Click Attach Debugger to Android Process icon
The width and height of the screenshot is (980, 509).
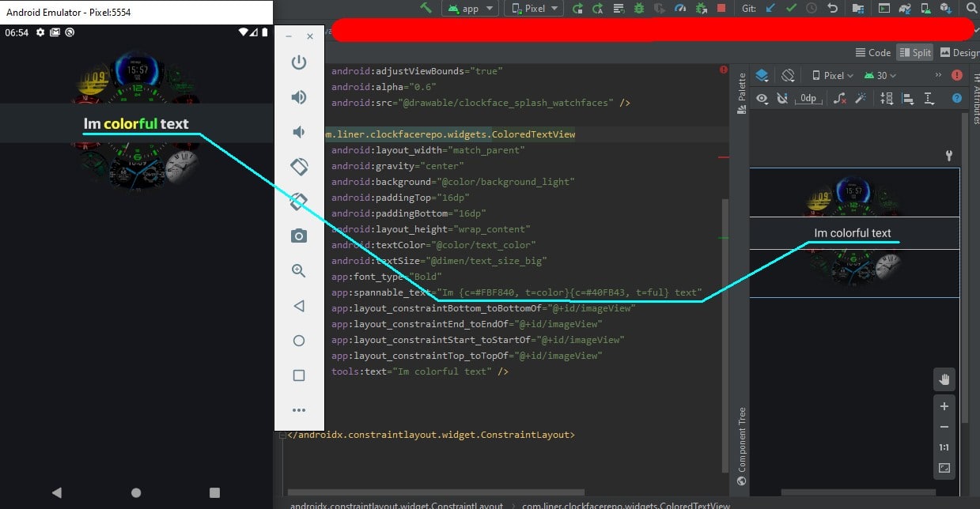point(701,9)
